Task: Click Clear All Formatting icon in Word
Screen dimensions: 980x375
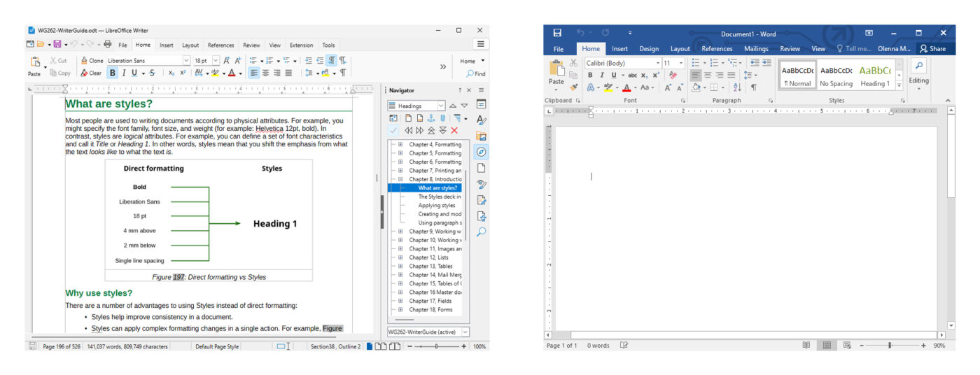Action: click(672, 75)
